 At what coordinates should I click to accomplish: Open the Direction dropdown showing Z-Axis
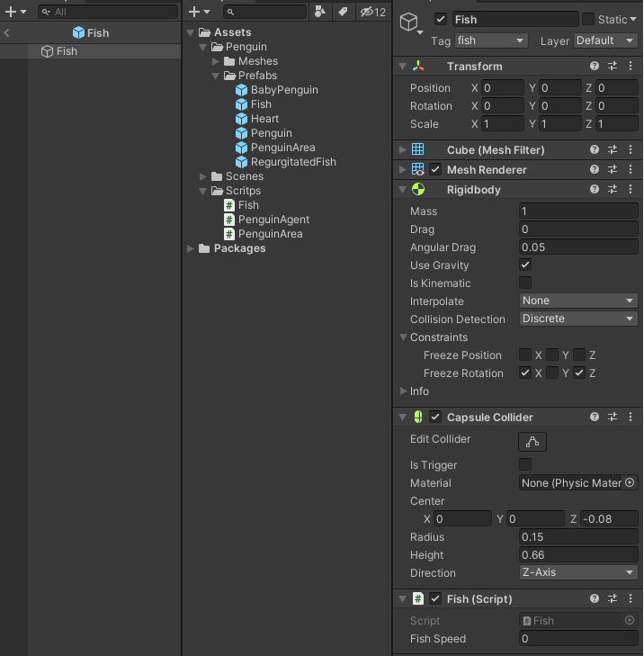point(578,572)
